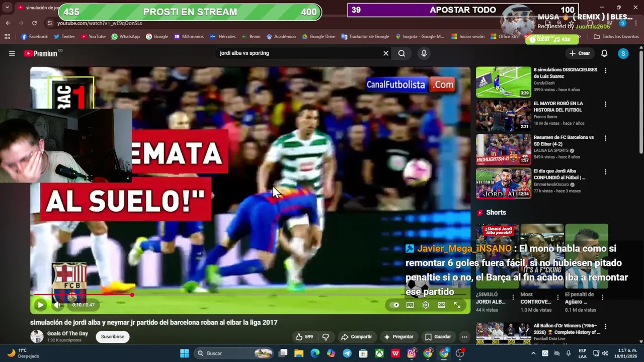Open Windows Start menu
The height and width of the screenshot is (362, 644).
[184, 353]
